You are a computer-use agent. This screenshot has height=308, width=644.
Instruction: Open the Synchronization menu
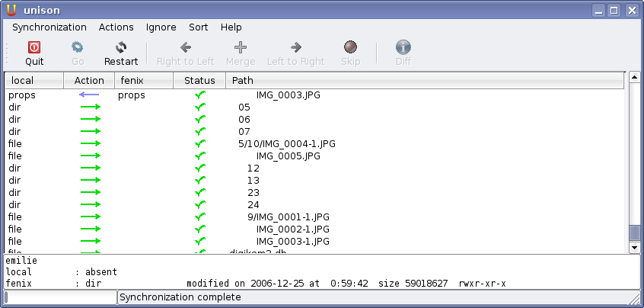pos(49,27)
